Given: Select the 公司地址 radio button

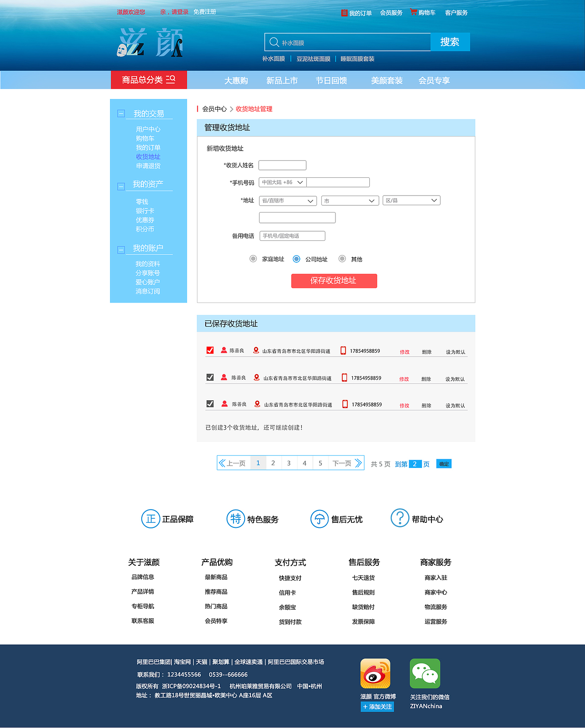Looking at the screenshot, I should tap(297, 259).
